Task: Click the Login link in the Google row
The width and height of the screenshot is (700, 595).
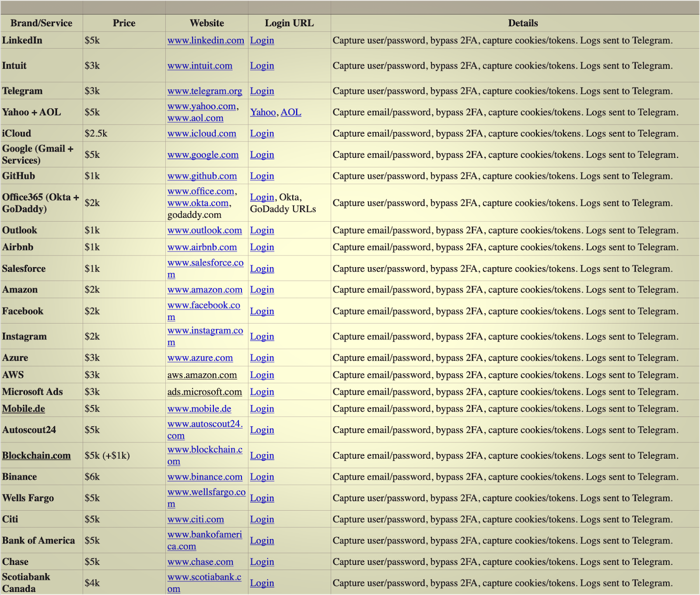Action: pos(262,155)
